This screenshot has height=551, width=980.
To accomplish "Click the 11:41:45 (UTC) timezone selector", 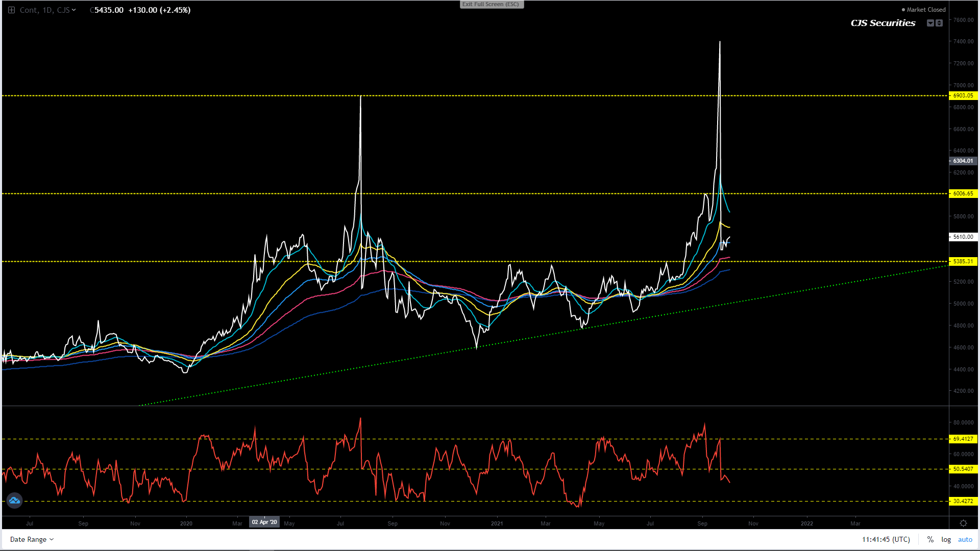I will tap(886, 539).
